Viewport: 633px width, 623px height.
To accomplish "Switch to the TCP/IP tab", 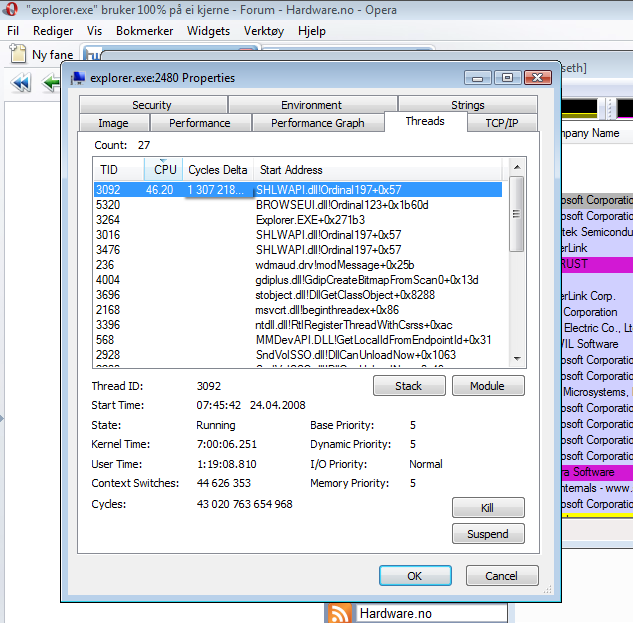I will 502,123.
